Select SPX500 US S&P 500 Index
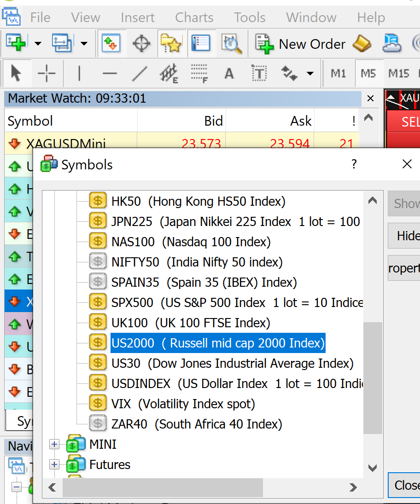420x504 pixels. (x=237, y=303)
